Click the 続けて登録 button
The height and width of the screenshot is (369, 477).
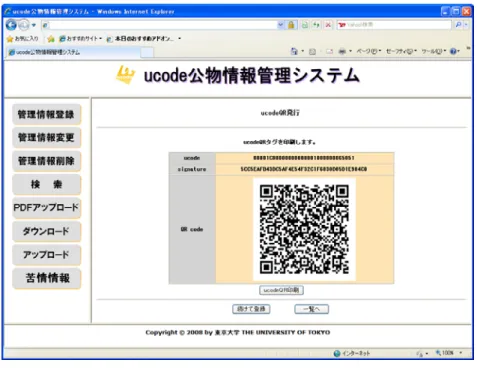pyautogui.click(x=251, y=309)
